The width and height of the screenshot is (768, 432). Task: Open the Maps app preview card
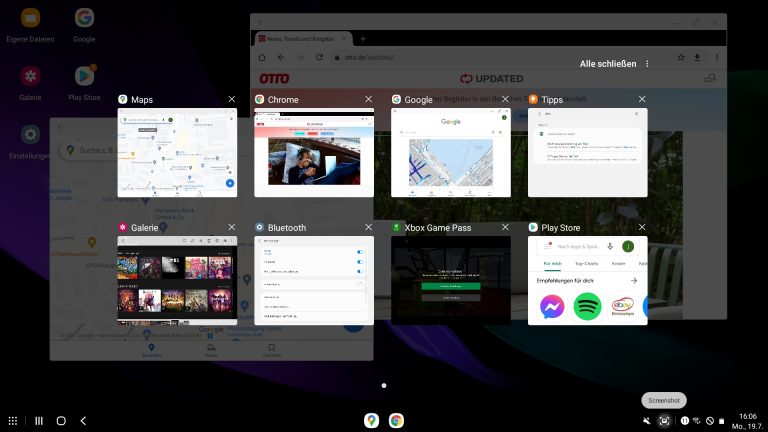[x=177, y=152]
